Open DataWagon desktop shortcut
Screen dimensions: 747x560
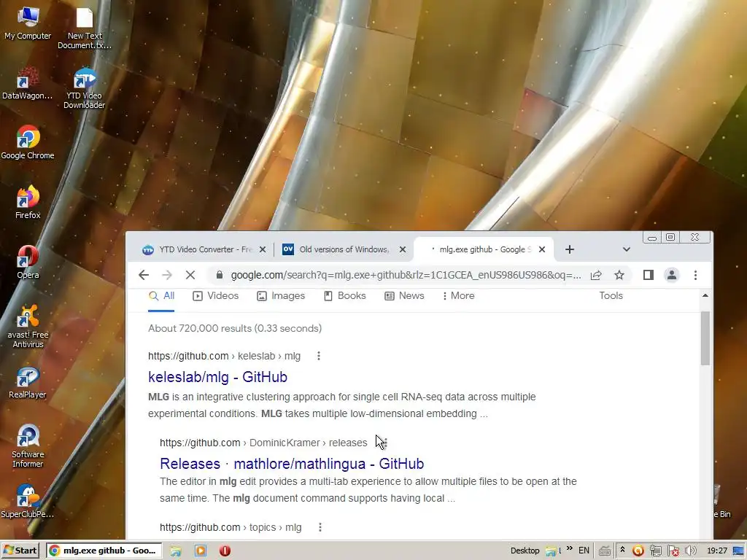tap(27, 84)
